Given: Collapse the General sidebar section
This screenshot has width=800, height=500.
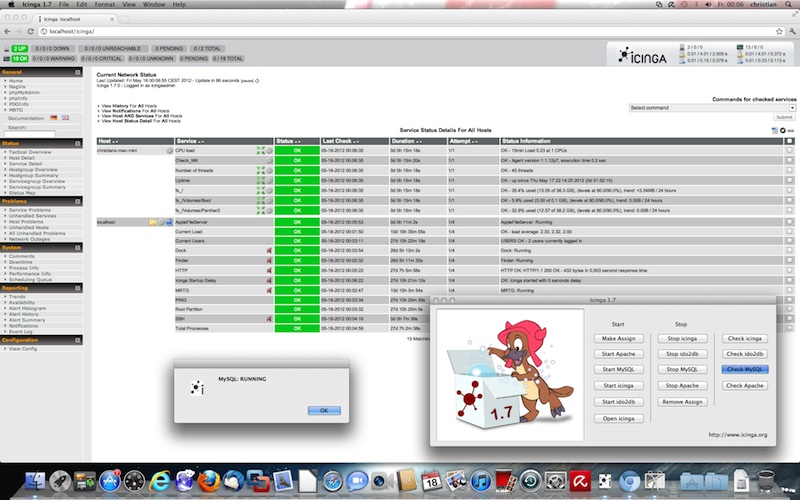Looking at the screenshot, I should [x=78, y=72].
